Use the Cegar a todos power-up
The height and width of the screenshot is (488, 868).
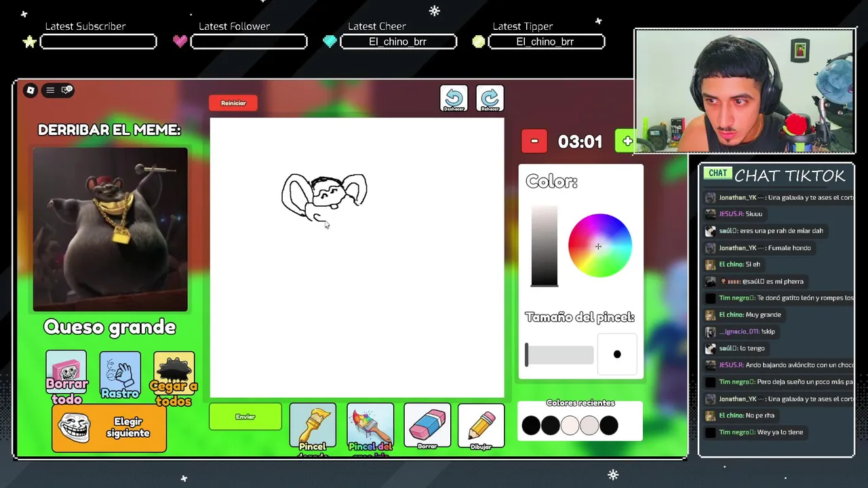pyautogui.click(x=174, y=378)
